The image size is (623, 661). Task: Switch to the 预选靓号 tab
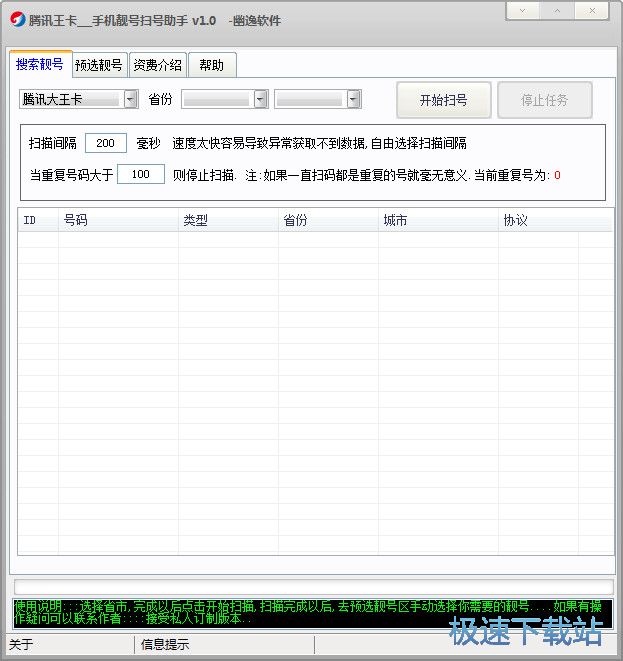coord(99,65)
